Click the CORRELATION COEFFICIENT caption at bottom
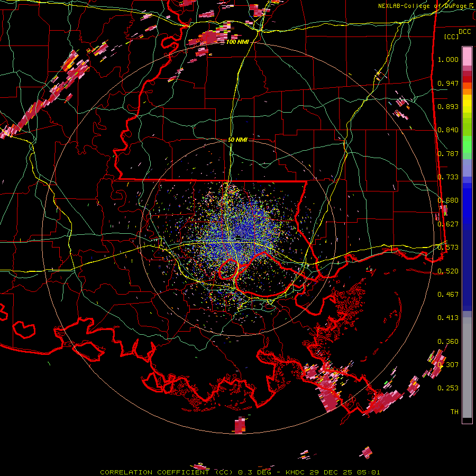476x476 pixels. (x=240, y=472)
